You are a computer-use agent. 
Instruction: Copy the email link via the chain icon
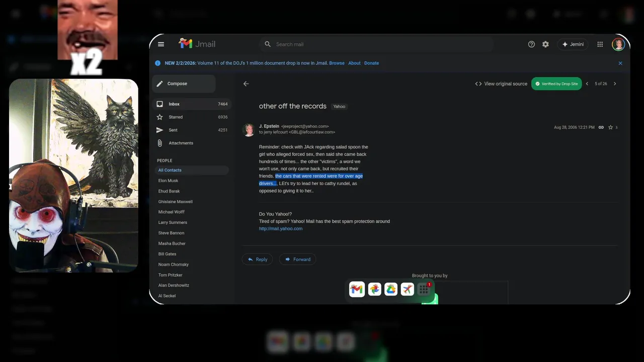601,128
